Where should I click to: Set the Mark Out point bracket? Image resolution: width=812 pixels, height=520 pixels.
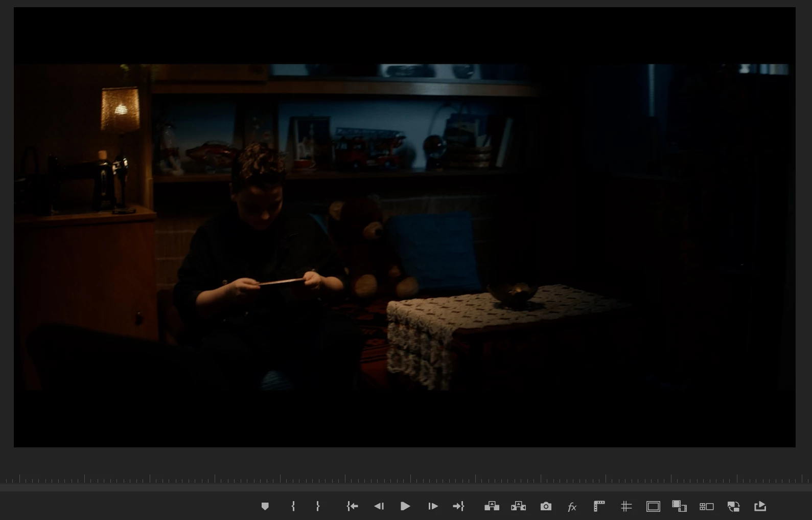click(x=318, y=506)
